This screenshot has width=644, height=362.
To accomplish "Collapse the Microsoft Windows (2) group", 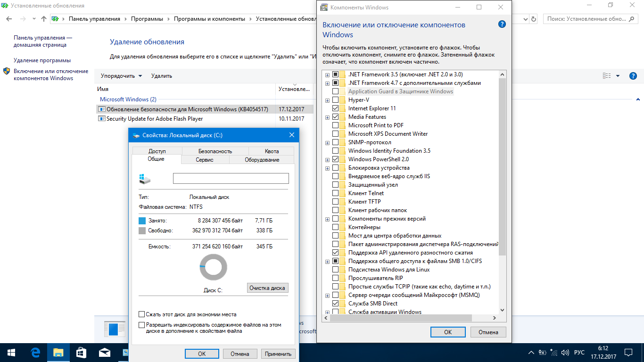I will (638, 99).
